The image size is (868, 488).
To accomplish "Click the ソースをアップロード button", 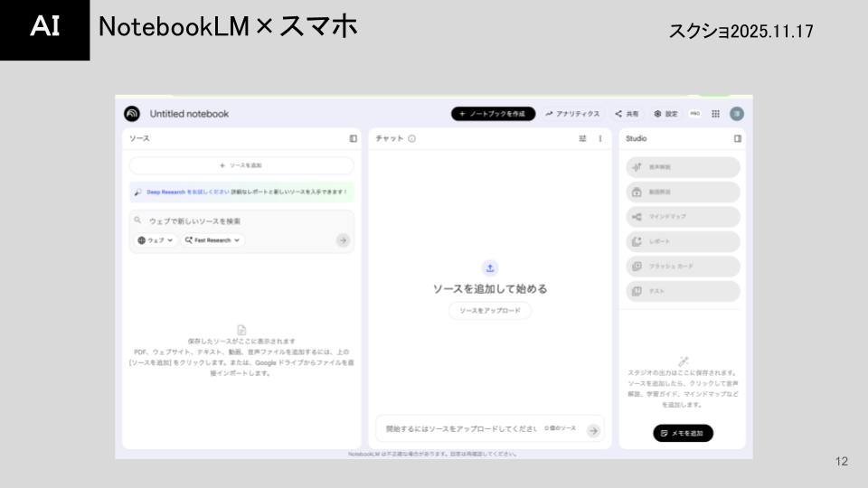I will (490, 311).
